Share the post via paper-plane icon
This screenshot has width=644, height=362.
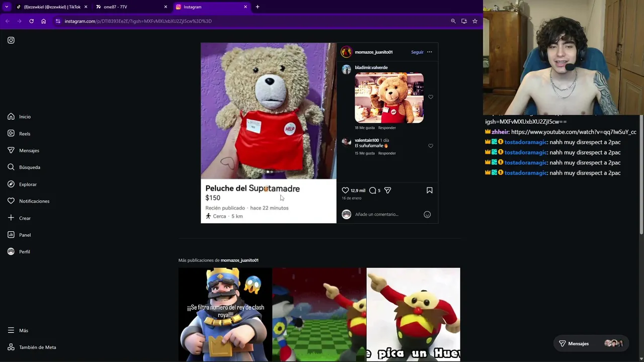point(387,191)
